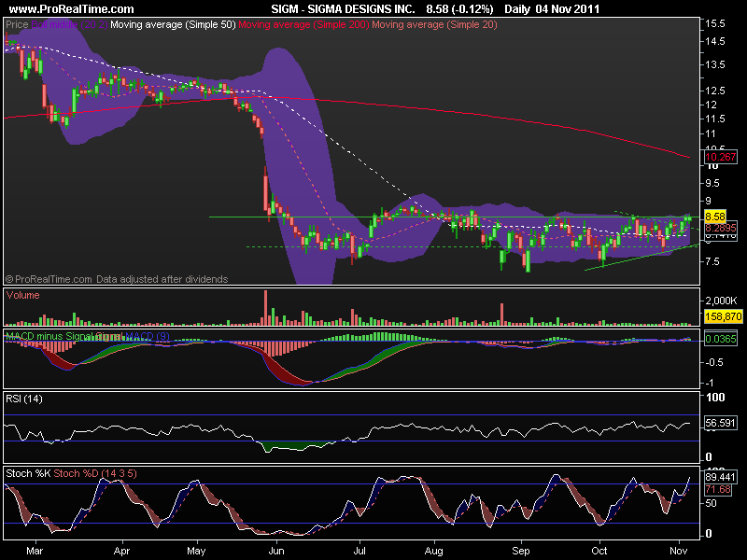Select the red 10.267 moving average value
Image resolution: width=747 pixels, height=560 pixels.
coord(720,157)
